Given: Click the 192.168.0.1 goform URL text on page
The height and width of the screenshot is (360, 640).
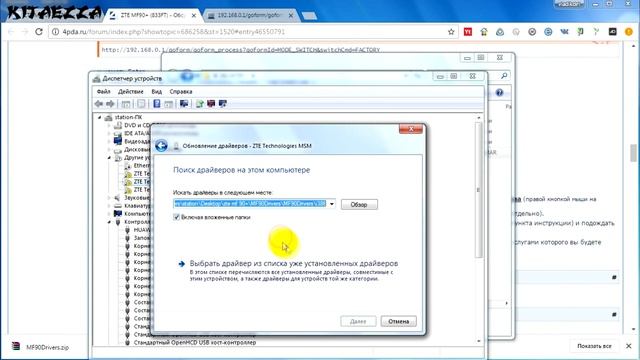Looking at the screenshot, I should (x=240, y=50).
